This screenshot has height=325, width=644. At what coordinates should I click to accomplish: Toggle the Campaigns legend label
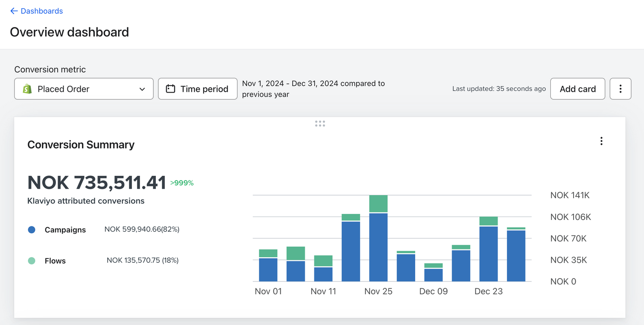coord(65,230)
